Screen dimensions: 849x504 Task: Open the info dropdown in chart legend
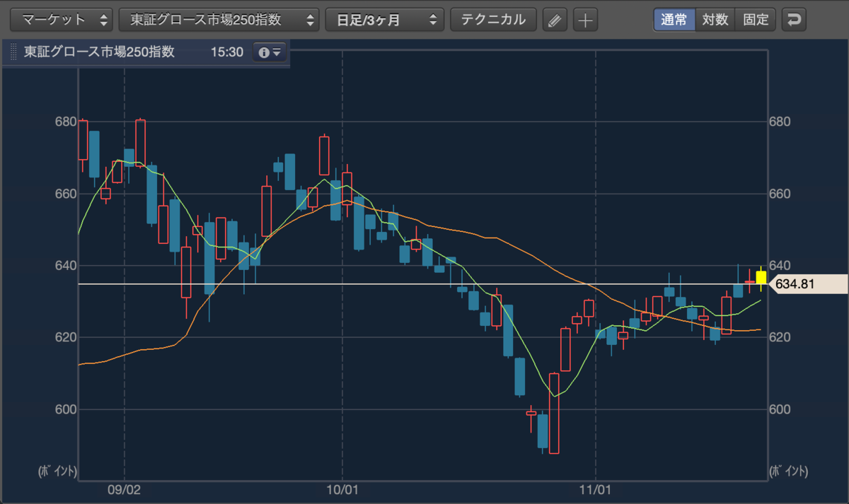(x=270, y=52)
